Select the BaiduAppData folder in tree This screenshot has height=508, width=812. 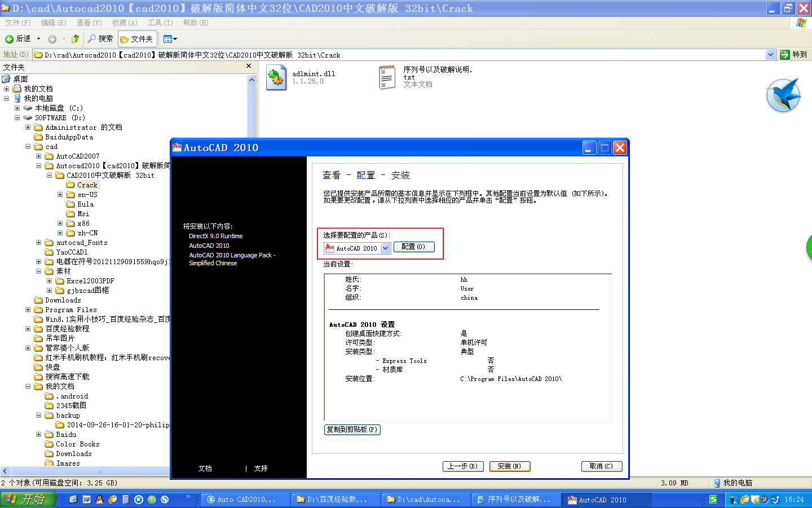(x=69, y=137)
